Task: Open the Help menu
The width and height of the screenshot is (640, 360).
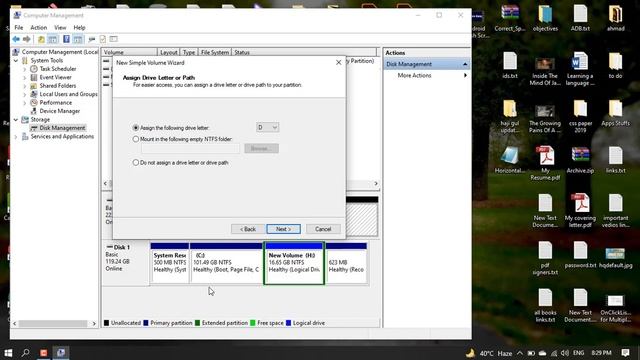Action: pyautogui.click(x=79, y=27)
